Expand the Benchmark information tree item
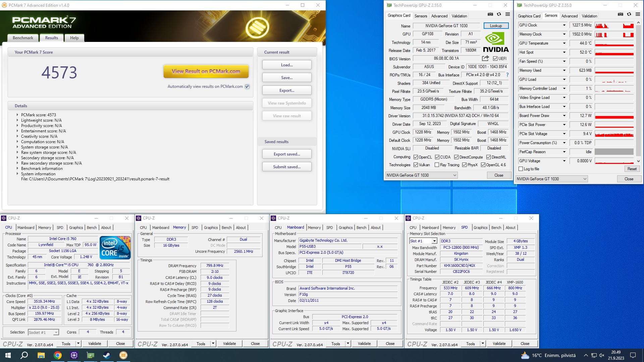 point(17,169)
